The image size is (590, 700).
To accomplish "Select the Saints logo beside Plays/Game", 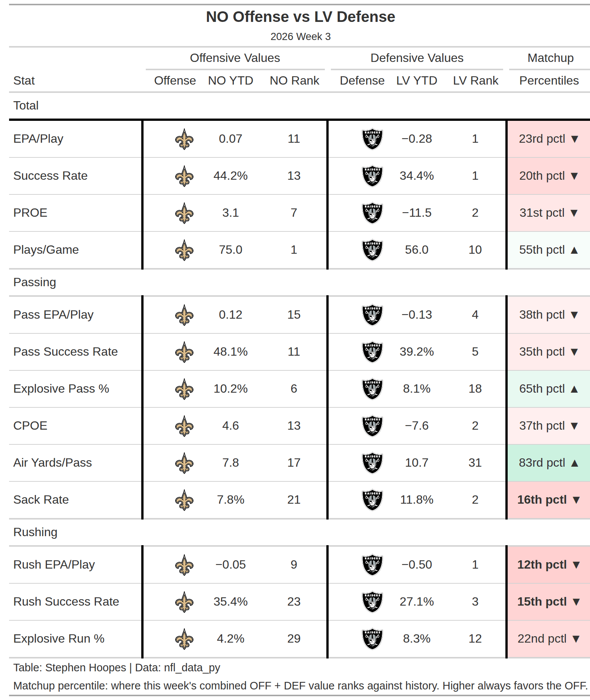I will [184, 250].
